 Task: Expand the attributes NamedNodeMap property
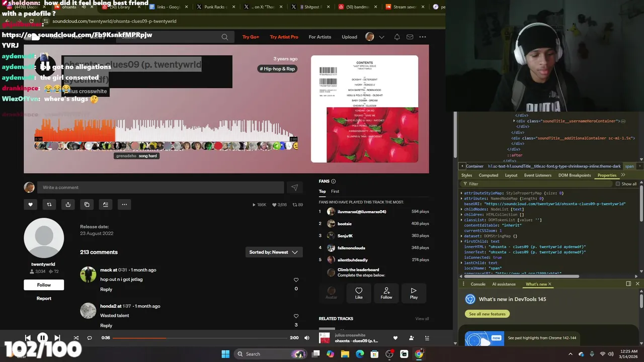tap(461, 199)
